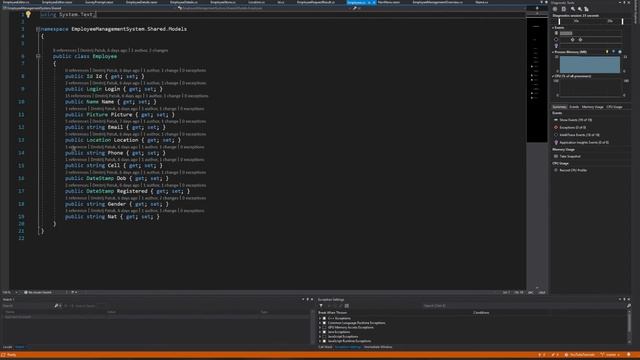The image size is (640, 360).
Task: Click Application Insights Events link
Action: (x=584, y=142)
